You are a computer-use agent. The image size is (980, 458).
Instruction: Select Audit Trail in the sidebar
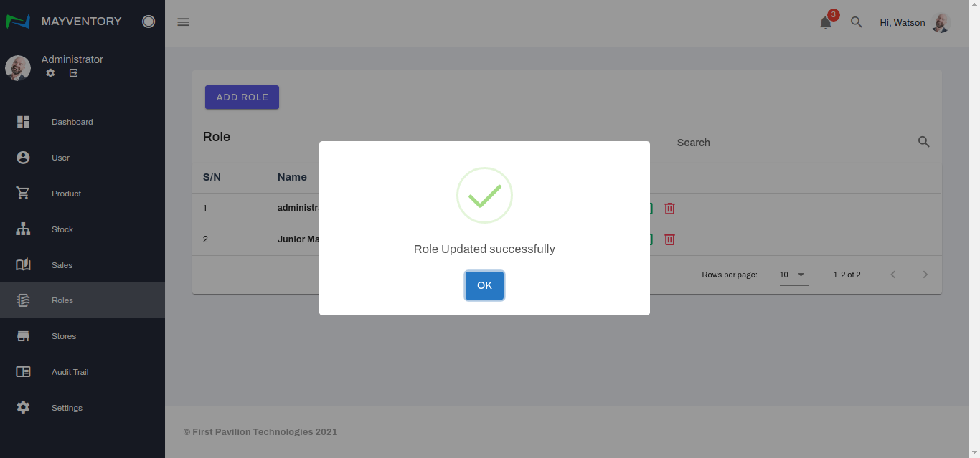[70, 372]
